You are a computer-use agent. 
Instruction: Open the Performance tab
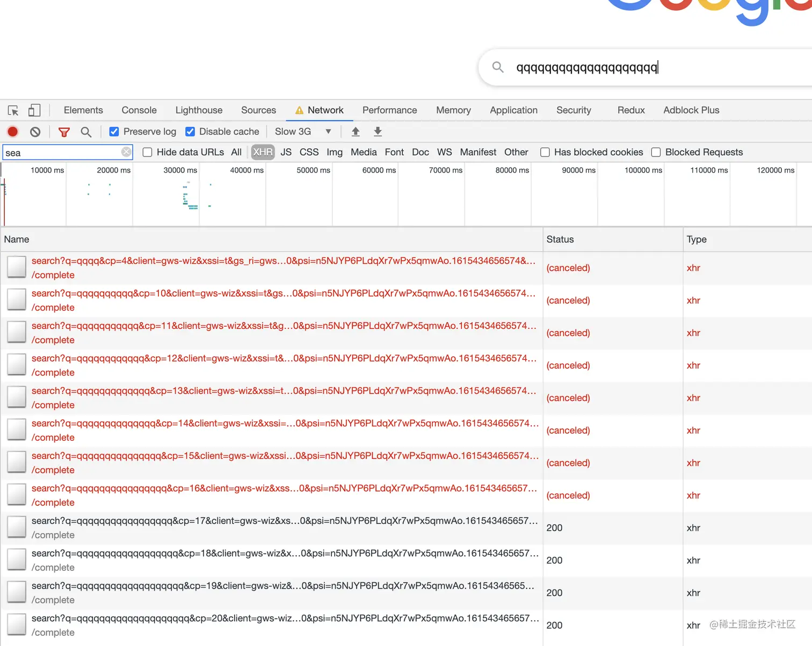point(390,110)
